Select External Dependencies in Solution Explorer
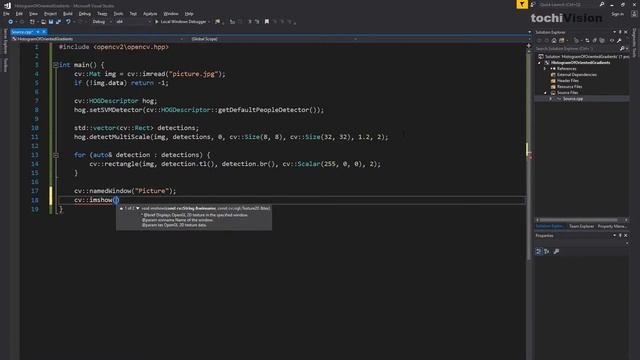 click(576, 75)
